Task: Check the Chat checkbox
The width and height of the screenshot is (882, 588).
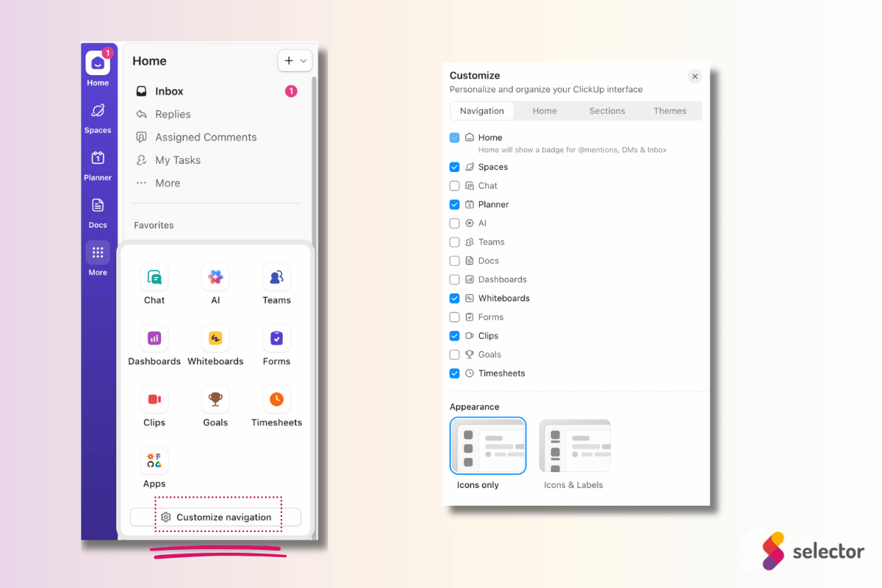Action: click(x=454, y=186)
